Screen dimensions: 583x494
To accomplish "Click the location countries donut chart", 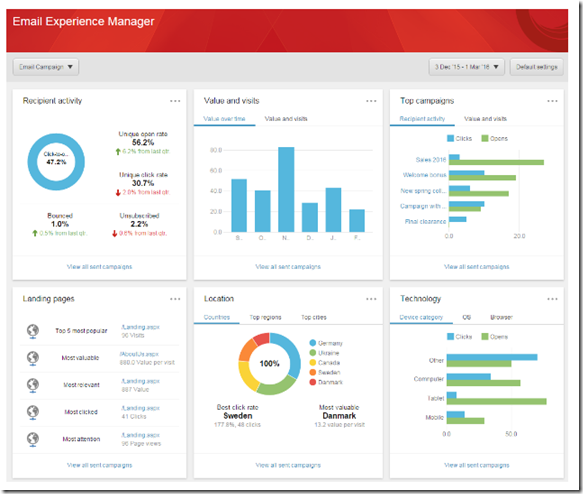I will click(x=270, y=364).
